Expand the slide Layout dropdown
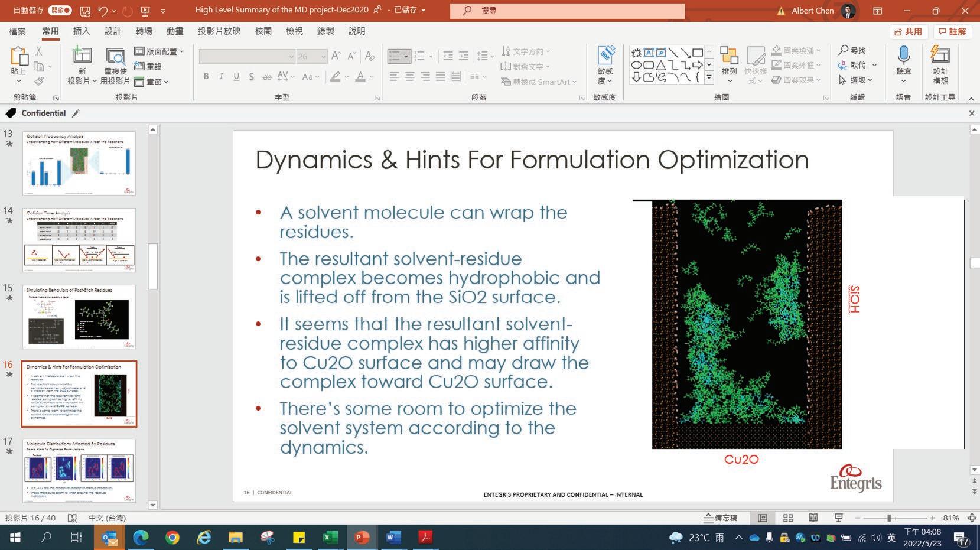 pyautogui.click(x=159, y=51)
